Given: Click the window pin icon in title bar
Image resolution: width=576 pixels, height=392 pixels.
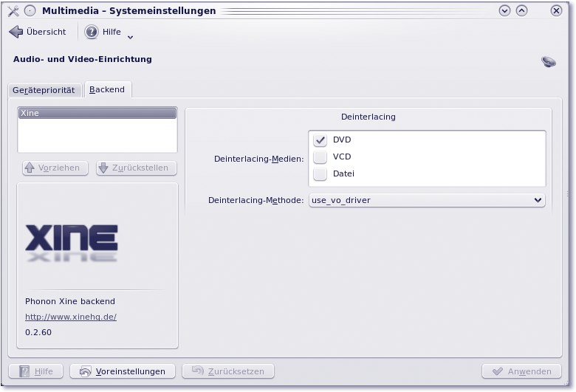Looking at the screenshot, I should point(30,11).
